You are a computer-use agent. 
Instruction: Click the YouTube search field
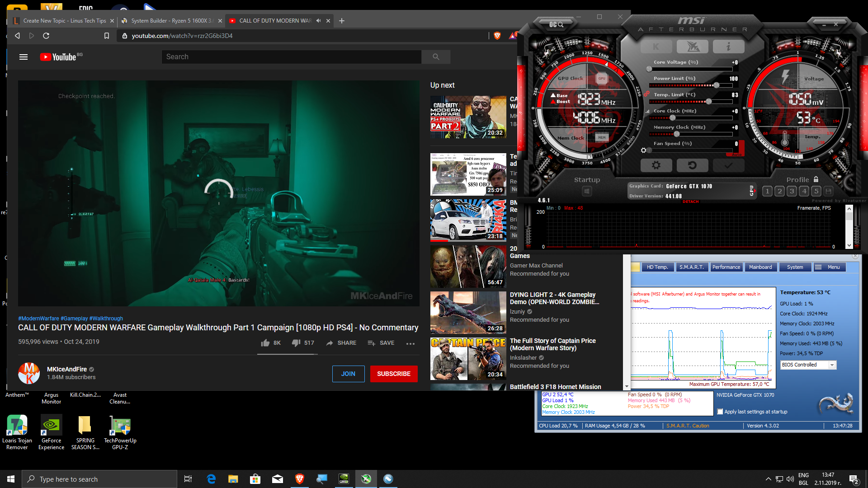click(x=292, y=57)
